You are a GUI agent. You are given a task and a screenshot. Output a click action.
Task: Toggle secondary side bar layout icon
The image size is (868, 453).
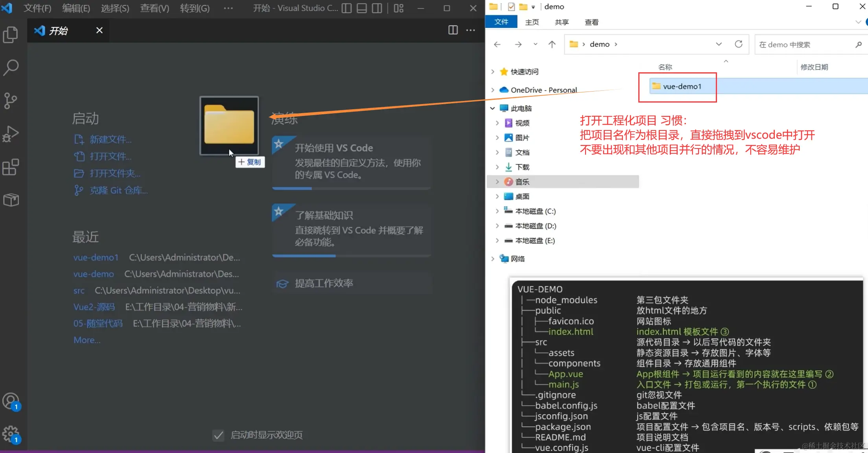click(377, 8)
